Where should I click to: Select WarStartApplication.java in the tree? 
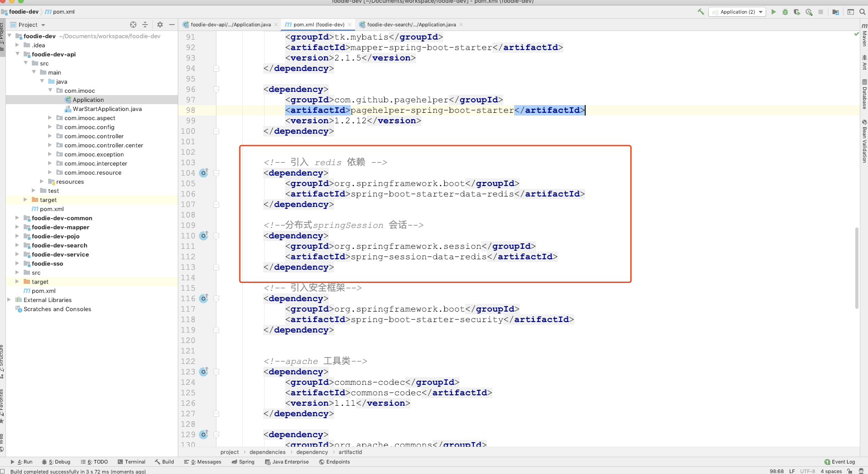[x=107, y=109]
